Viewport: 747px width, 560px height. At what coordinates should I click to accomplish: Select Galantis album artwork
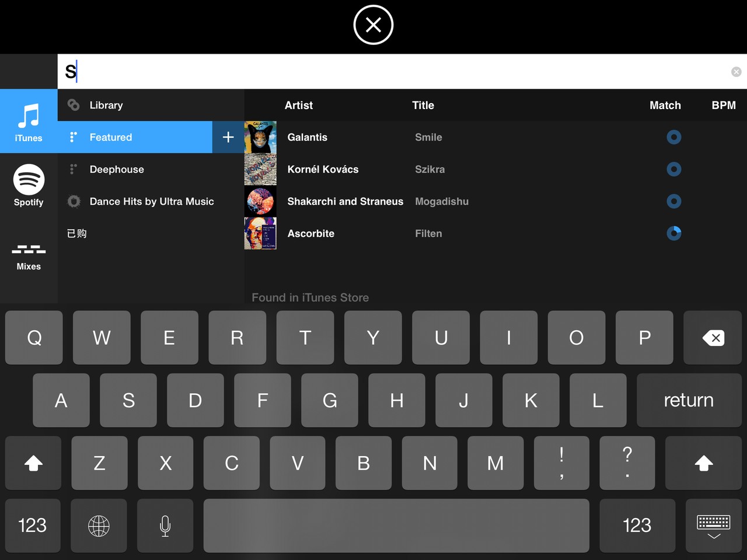click(260, 137)
